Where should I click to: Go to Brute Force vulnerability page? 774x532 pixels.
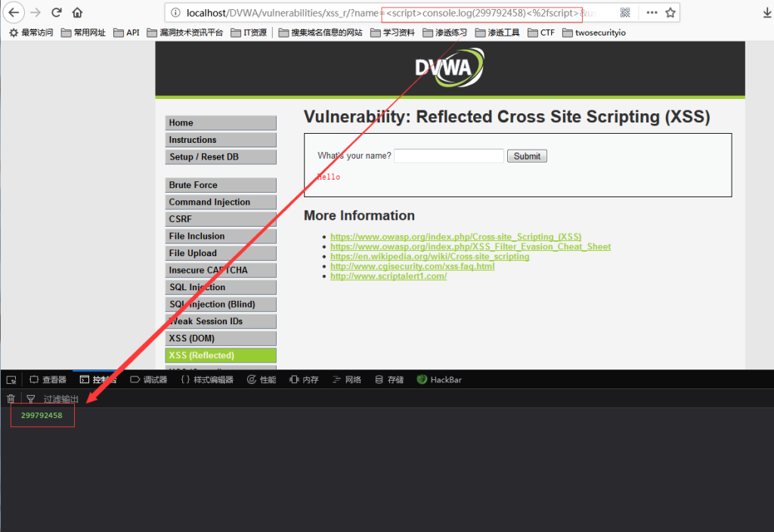(x=221, y=185)
